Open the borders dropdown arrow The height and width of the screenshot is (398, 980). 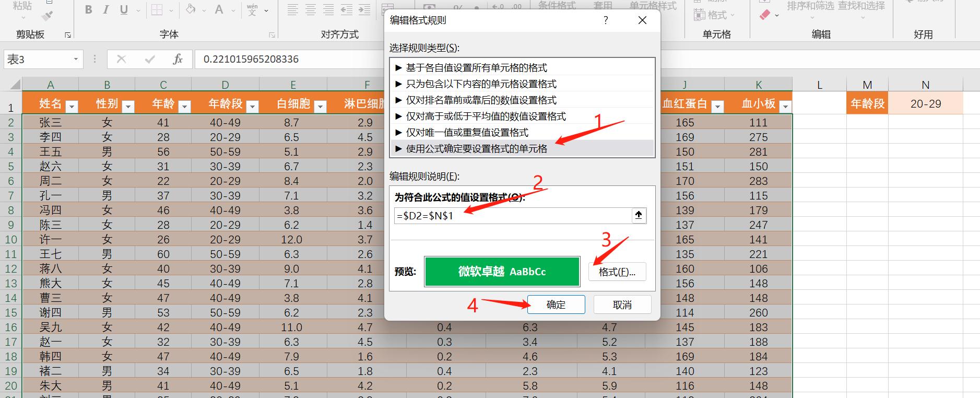(171, 10)
